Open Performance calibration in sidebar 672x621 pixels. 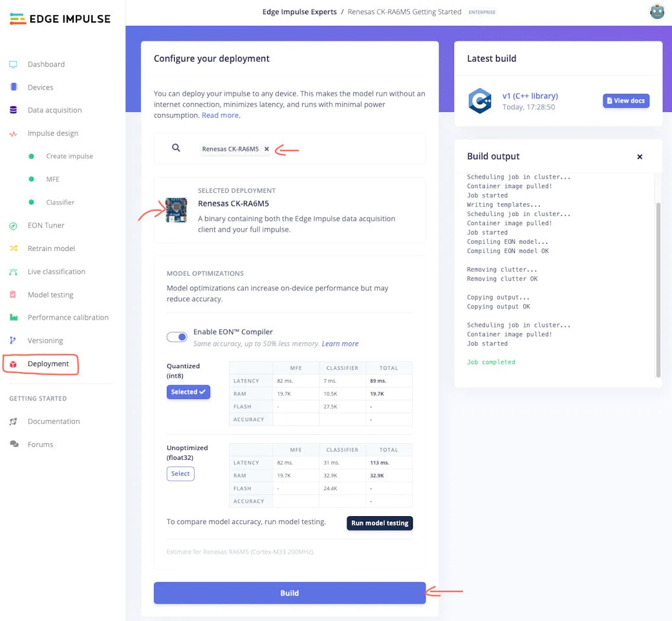coord(68,318)
